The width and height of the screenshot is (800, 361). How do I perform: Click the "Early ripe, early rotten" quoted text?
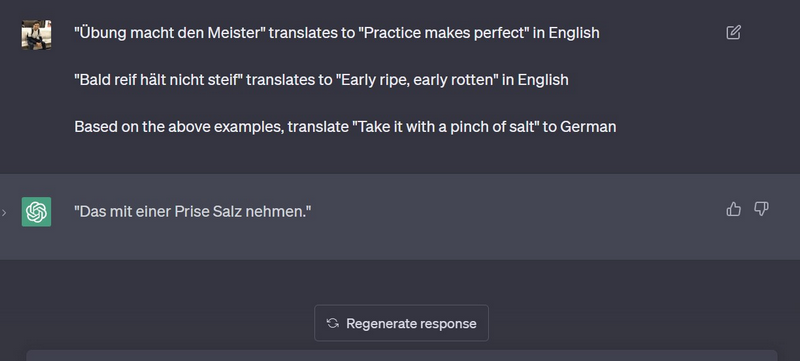click(x=417, y=80)
